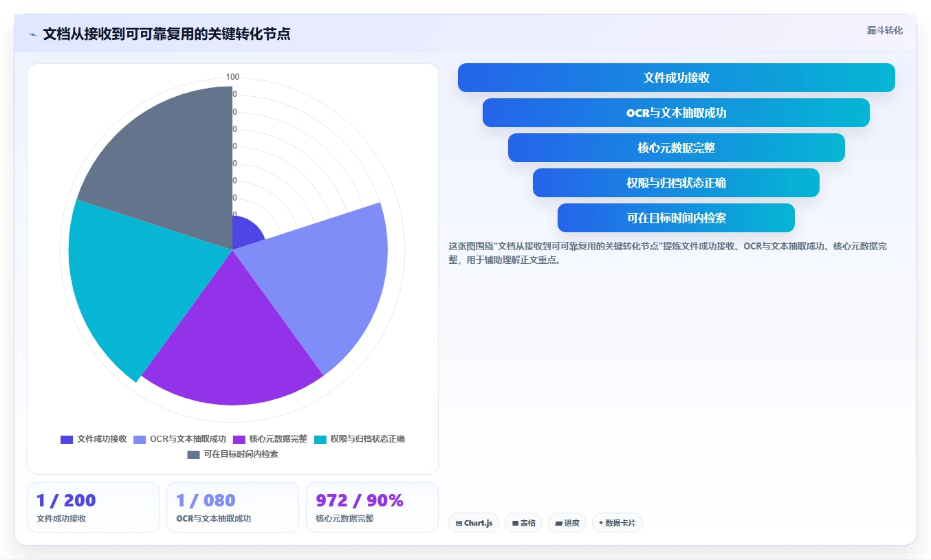Click the description paragraph starting 这张图围绕
Image resolution: width=931 pixels, height=560 pixels.
pyautogui.click(x=668, y=253)
